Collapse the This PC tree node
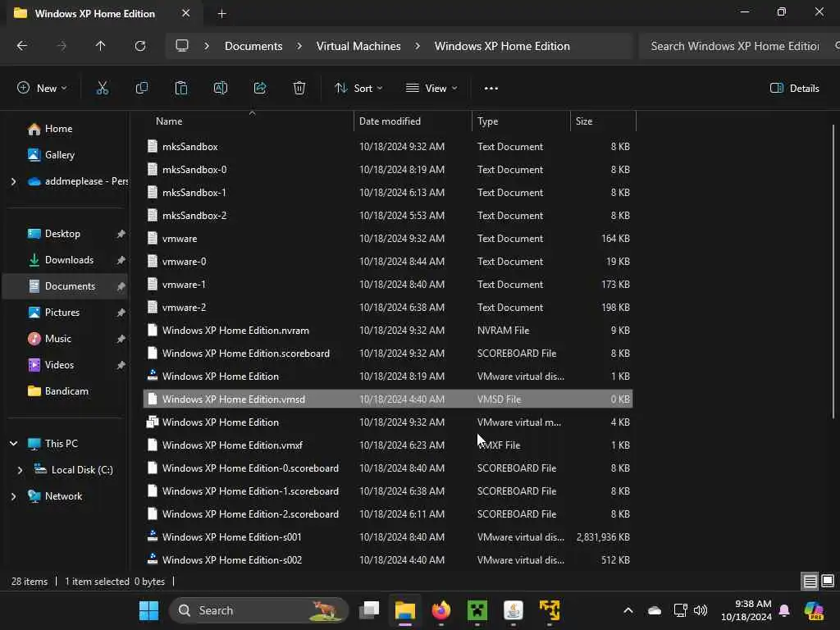The height and width of the screenshot is (630, 840). (x=13, y=444)
